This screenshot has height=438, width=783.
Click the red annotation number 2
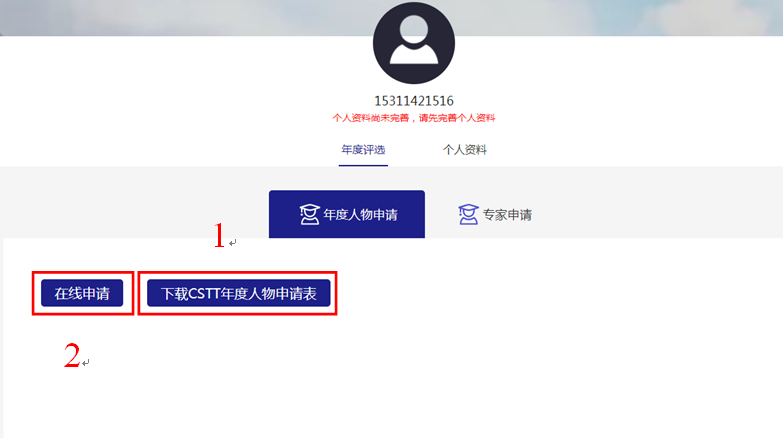point(72,356)
